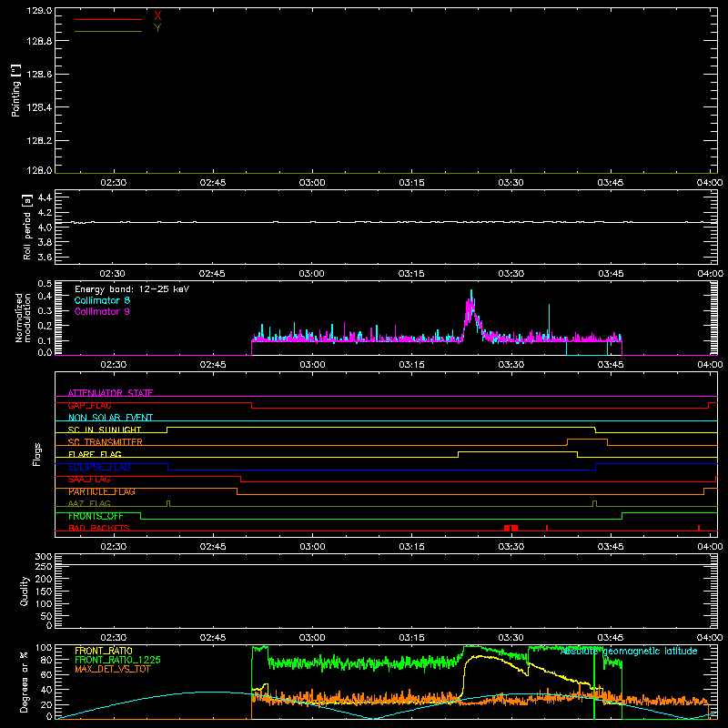Click 03:00 time label under Flags panel
Screen dimensions: 728x728
coord(312,547)
